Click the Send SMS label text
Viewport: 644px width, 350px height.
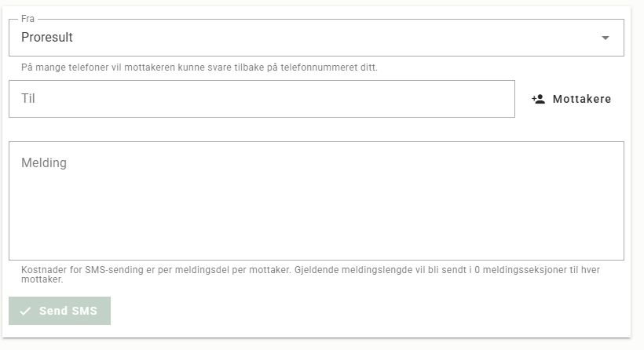[x=68, y=311]
